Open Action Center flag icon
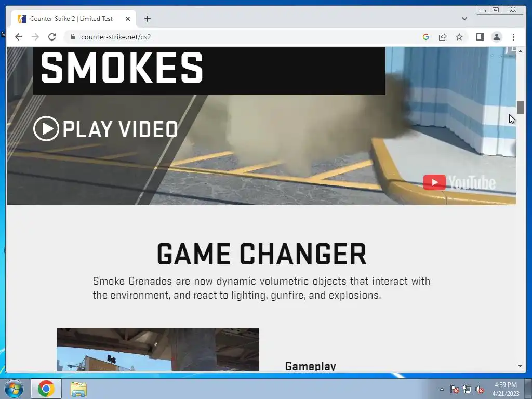 point(455,389)
